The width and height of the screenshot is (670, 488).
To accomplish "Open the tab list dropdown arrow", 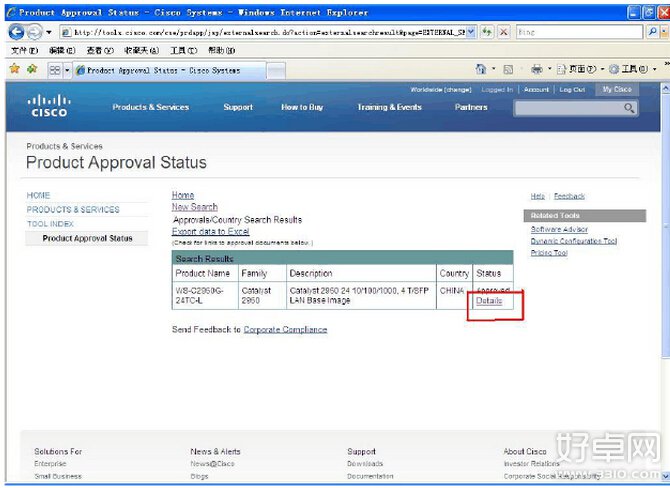I will pyautogui.click(x=67, y=70).
